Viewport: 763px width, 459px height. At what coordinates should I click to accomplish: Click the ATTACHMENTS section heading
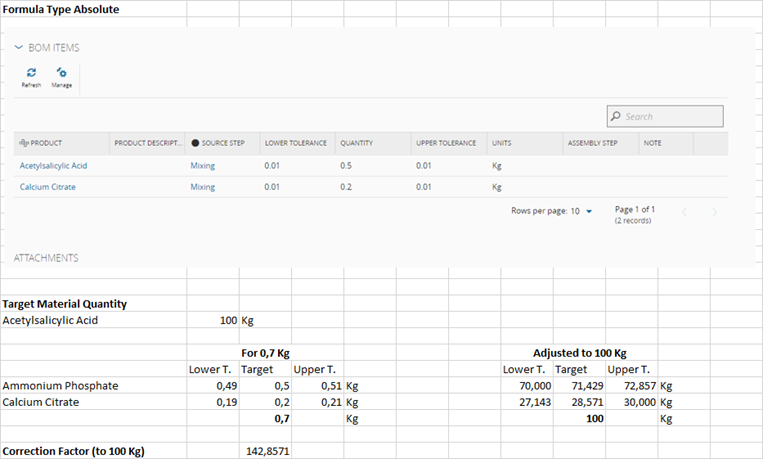pos(46,257)
